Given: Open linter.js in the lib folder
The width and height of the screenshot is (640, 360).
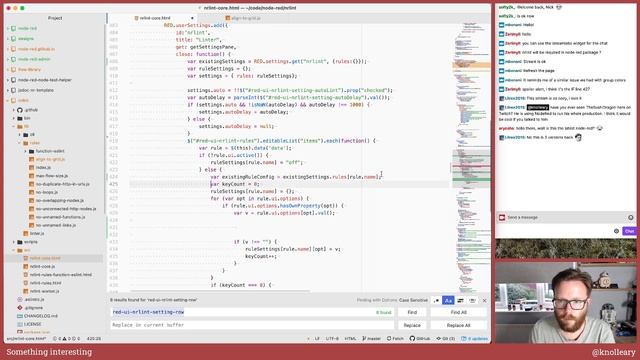Looking at the screenshot, I should (37, 233).
